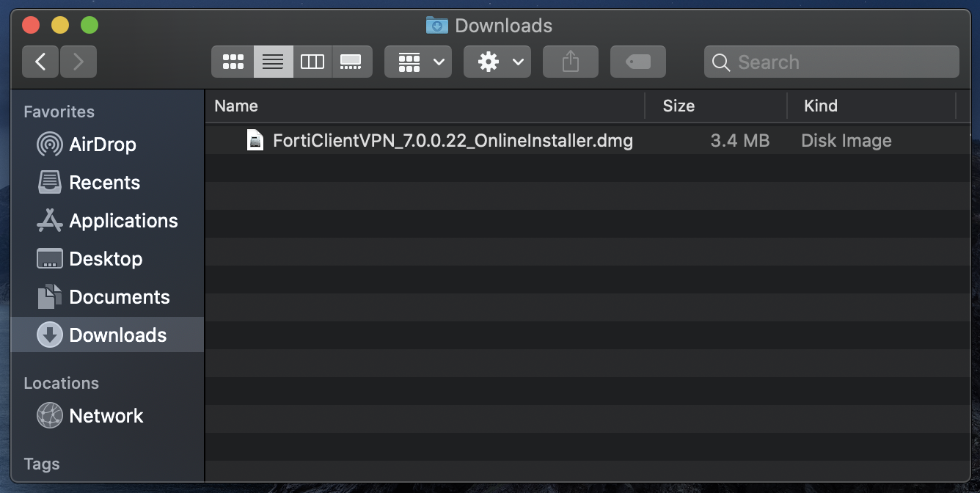Click the Applications sidebar icon
This screenshot has height=493, width=980.
[49, 221]
